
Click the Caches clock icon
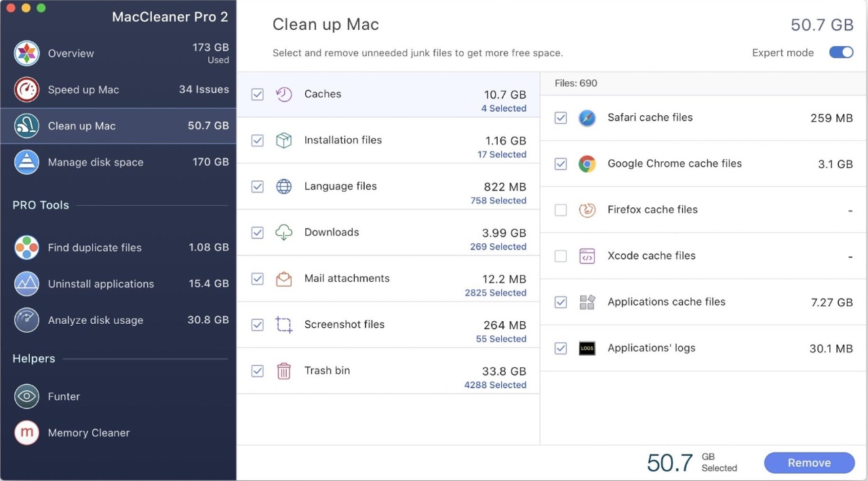point(284,94)
